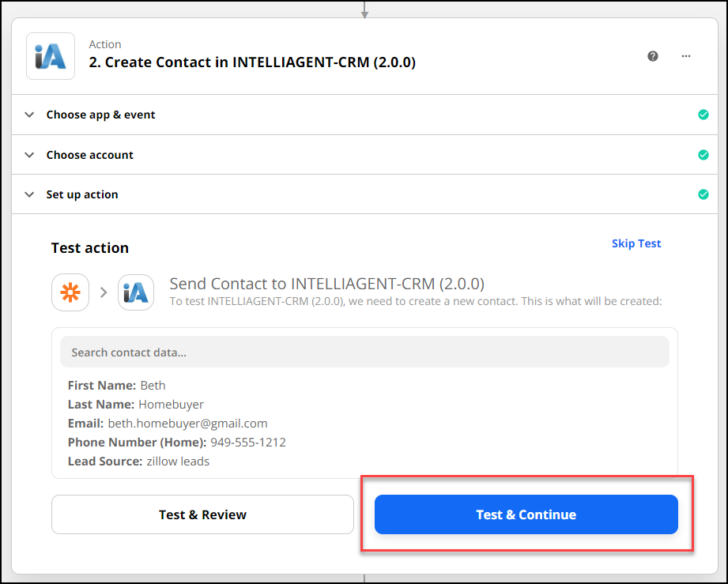Image resolution: width=728 pixels, height=584 pixels.
Task: Click the green checkmark for Set up action
Action: (703, 194)
